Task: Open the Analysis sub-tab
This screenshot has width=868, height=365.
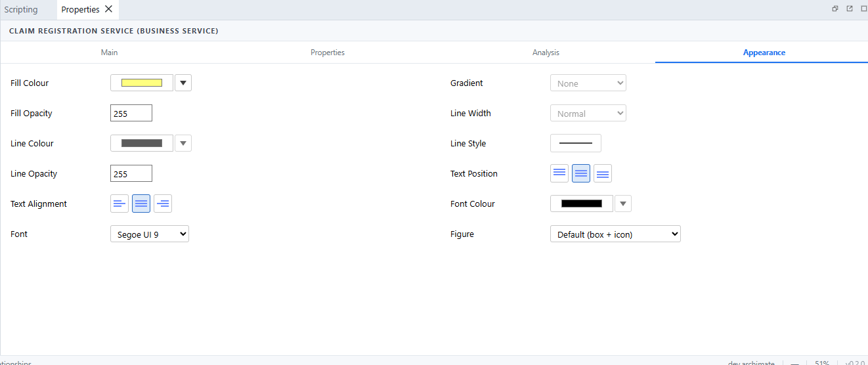Action: click(x=546, y=53)
